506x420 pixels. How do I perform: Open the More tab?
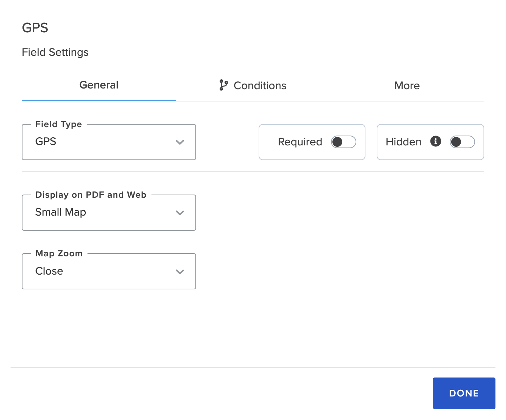pos(407,85)
